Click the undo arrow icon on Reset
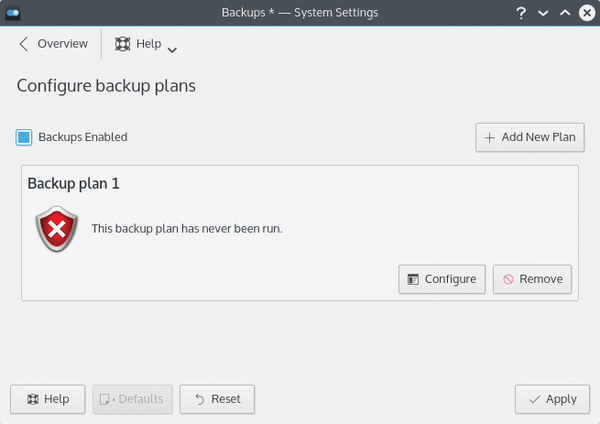The width and height of the screenshot is (600, 424). [x=200, y=400]
